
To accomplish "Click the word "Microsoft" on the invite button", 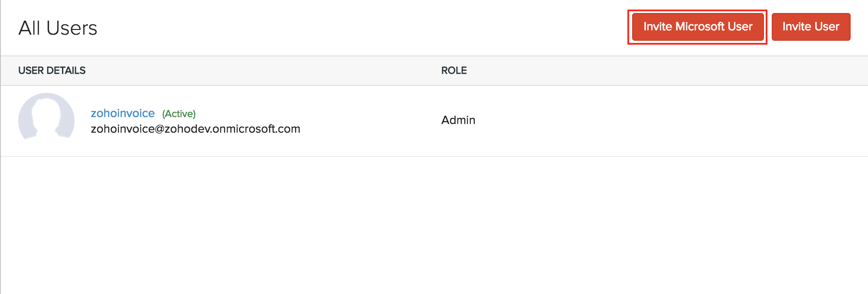I will pyautogui.click(x=700, y=27).
